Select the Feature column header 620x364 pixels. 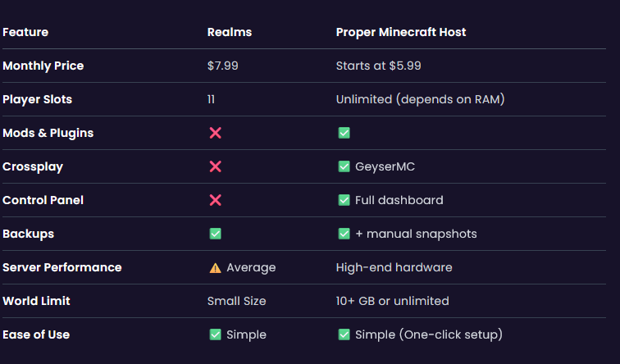[25, 32]
